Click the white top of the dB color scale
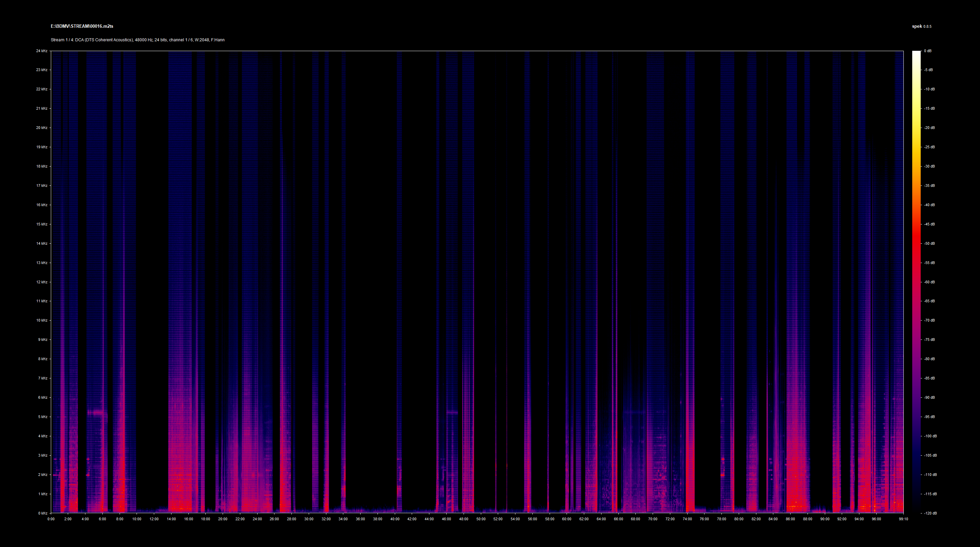980x547 pixels. [916, 53]
